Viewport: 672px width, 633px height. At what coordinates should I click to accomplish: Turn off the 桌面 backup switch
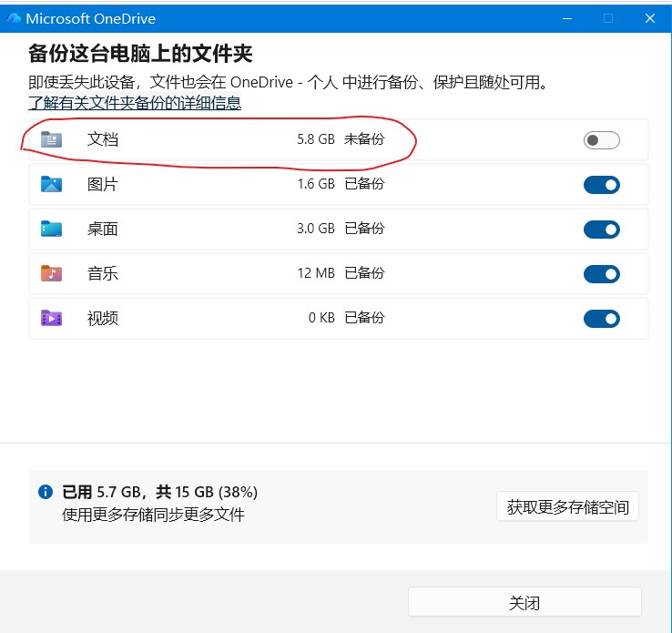(601, 230)
